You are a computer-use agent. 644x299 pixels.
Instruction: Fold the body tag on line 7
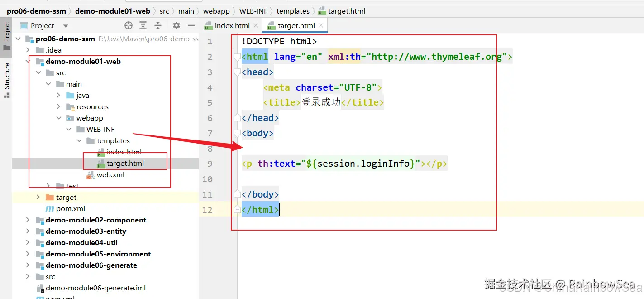pyautogui.click(x=237, y=133)
